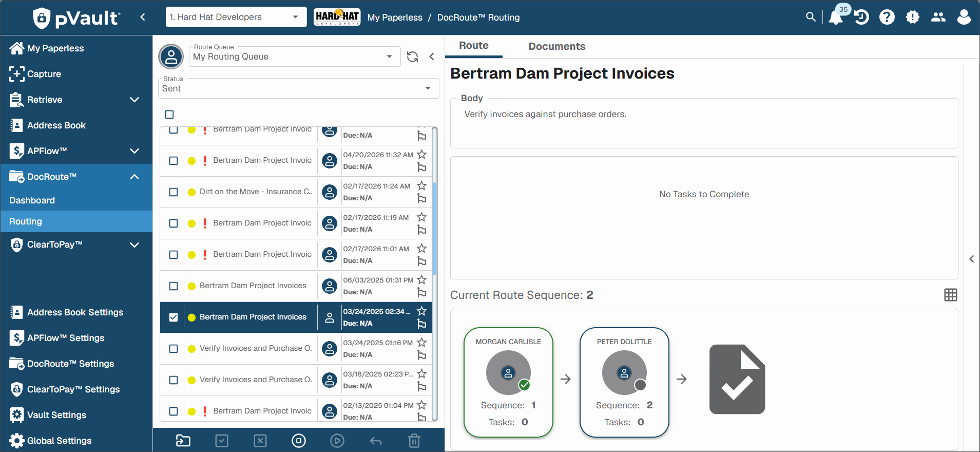Expand the Retrieve menu
This screenshot has width=980, height=452.
coord(134,100)
